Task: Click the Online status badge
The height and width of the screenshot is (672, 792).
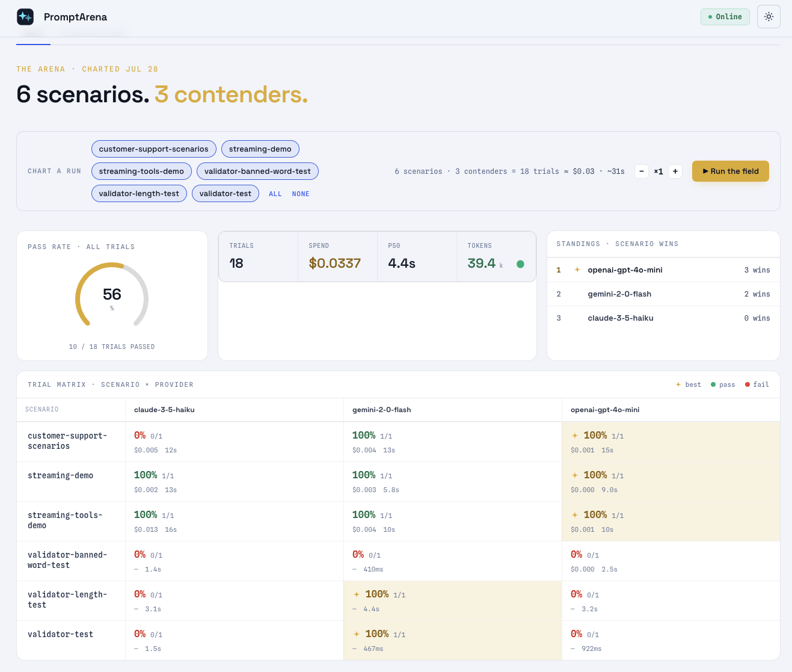Action: pyautogui.click(x=725, y=17)
